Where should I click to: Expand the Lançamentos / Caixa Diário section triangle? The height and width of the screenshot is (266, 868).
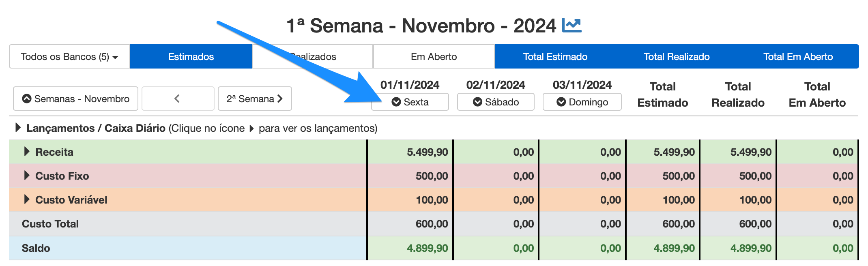18,128
